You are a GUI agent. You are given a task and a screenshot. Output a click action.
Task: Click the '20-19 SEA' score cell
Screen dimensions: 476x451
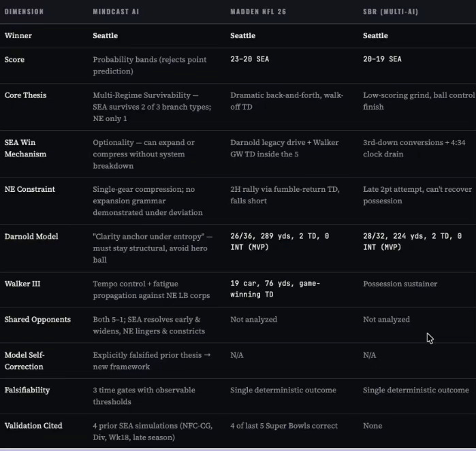tap(382, 59)
